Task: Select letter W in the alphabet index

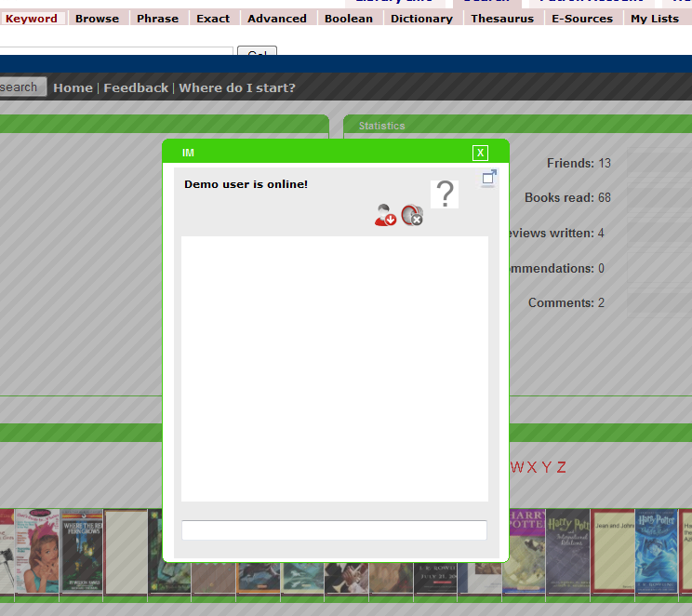Action: (x=517, y=467)
